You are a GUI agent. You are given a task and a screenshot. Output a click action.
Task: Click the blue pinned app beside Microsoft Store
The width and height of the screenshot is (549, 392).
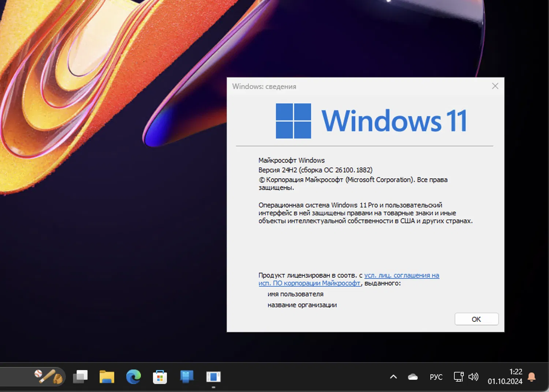click(187, 376)
